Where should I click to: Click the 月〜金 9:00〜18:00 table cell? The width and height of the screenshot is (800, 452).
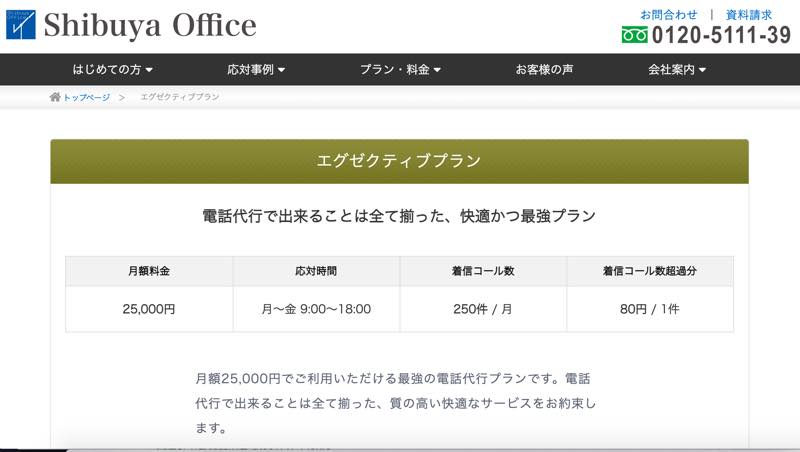click(x=316, y=309)
